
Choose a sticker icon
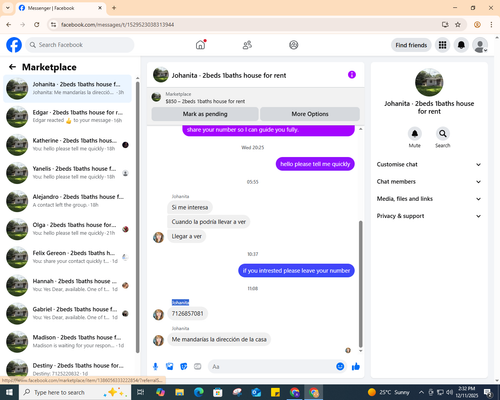coord(184,367)
